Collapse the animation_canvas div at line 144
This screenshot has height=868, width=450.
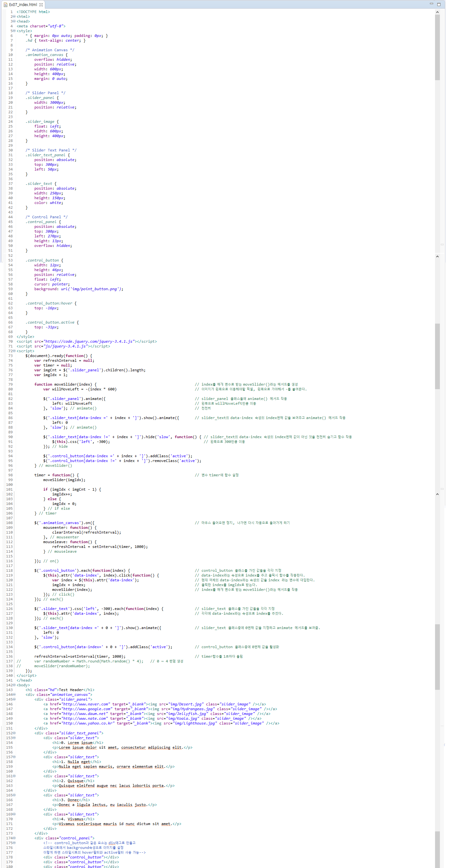click(x=14, y=695)
